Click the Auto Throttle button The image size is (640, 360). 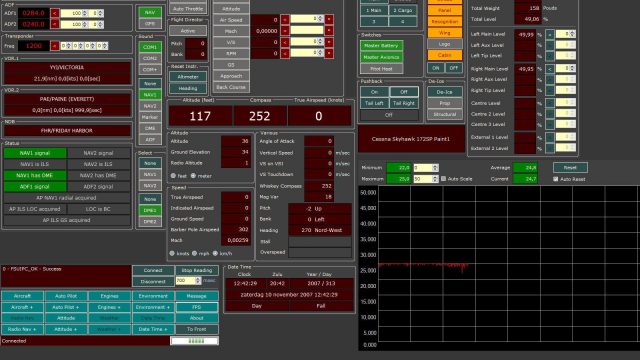pyautogui.click(x=188, y=9)
